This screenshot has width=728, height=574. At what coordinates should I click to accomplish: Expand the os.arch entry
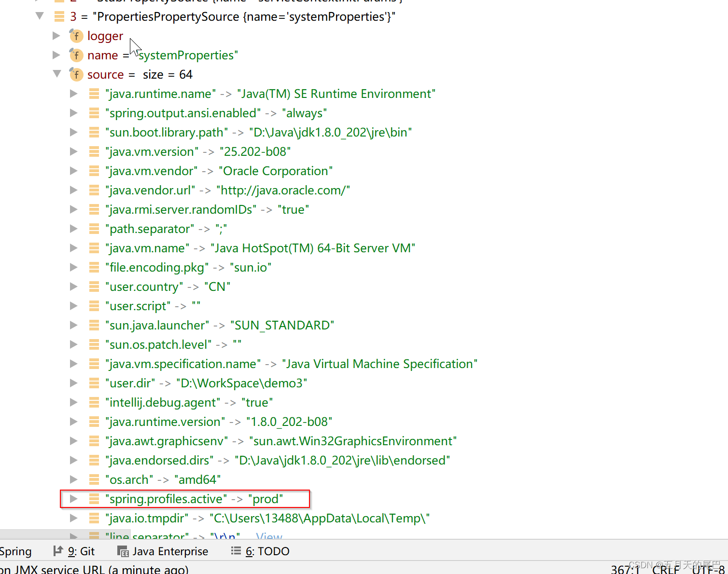pyautogui.click(x=74, y=479)
